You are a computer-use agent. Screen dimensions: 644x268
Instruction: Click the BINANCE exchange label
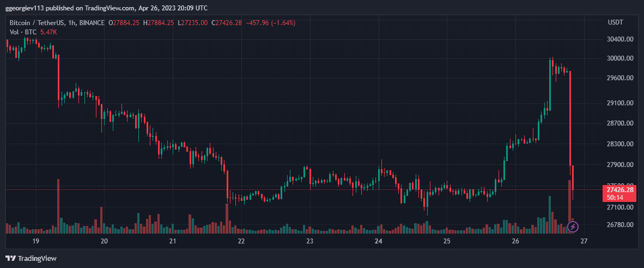(92, 23)
